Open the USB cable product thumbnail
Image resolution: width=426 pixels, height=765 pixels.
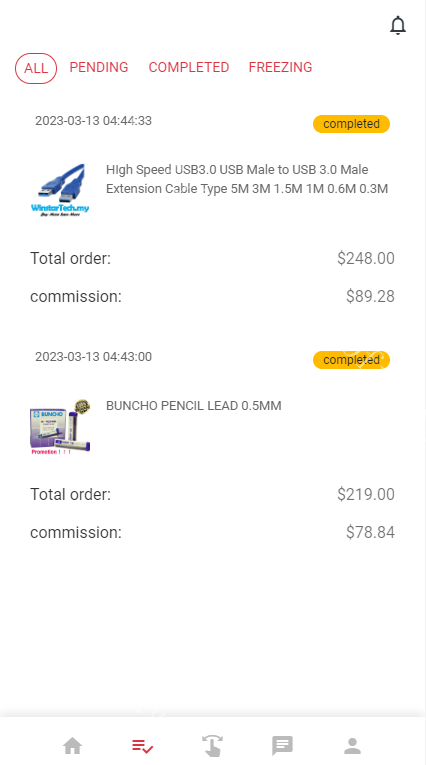click(60, 190)
